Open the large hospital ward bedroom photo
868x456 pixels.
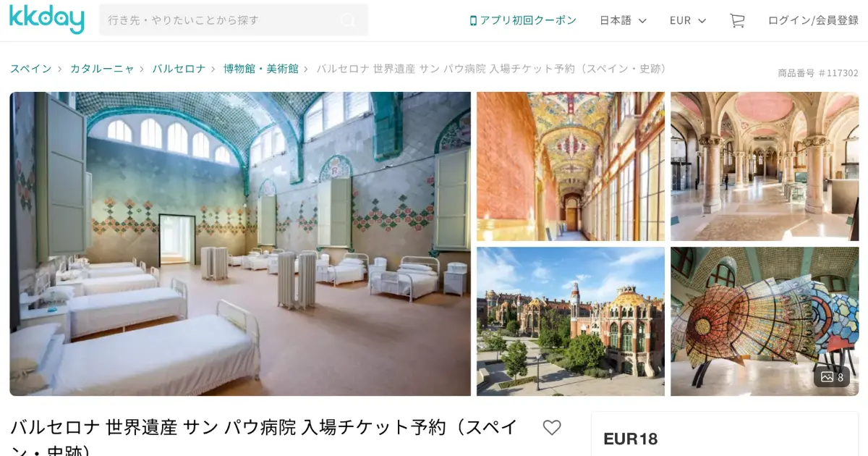[x=240, y=244]
